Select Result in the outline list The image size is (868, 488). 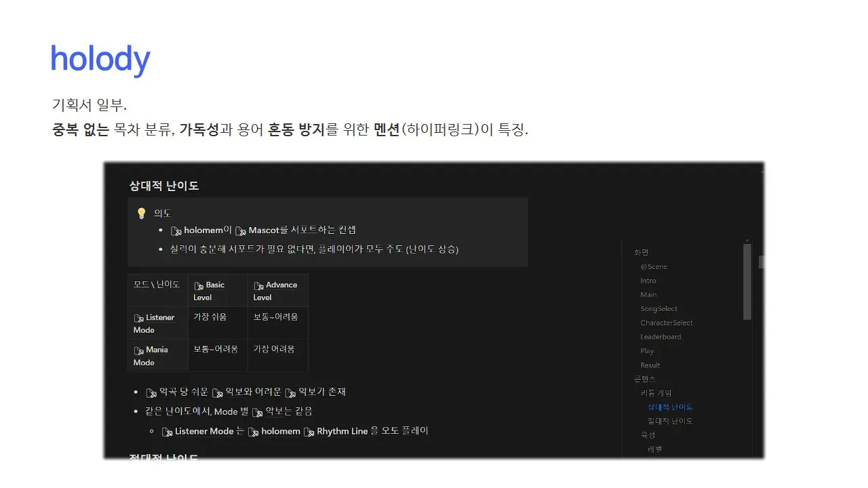[x=650, y=365]
